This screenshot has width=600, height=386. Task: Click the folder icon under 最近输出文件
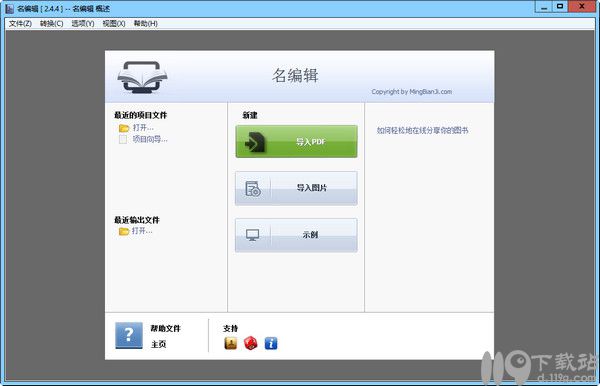click(x=124, y=231)
